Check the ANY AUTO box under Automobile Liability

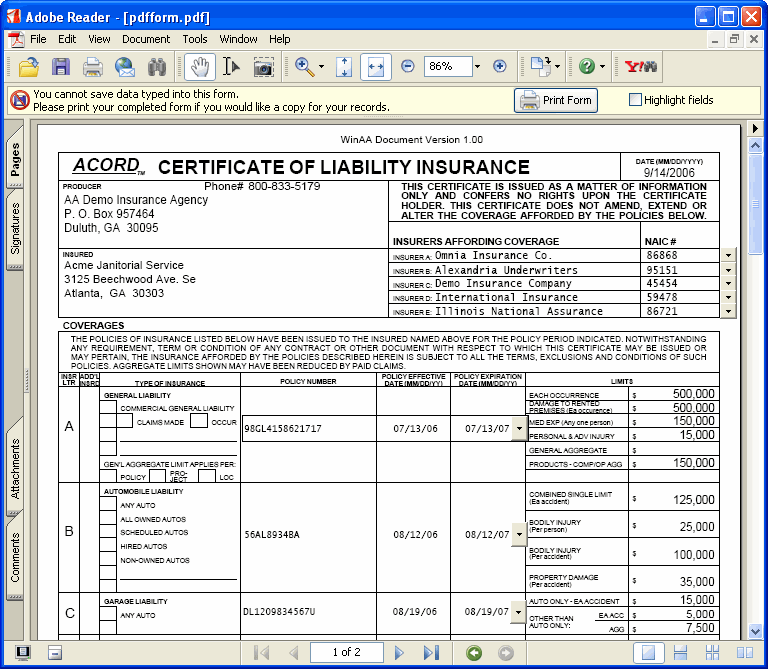[108, 504]
